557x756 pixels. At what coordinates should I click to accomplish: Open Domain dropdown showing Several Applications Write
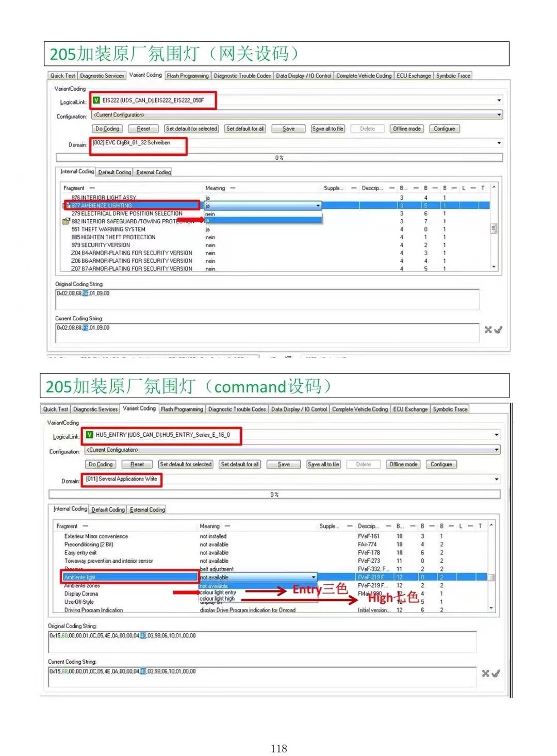click(496, 479)
